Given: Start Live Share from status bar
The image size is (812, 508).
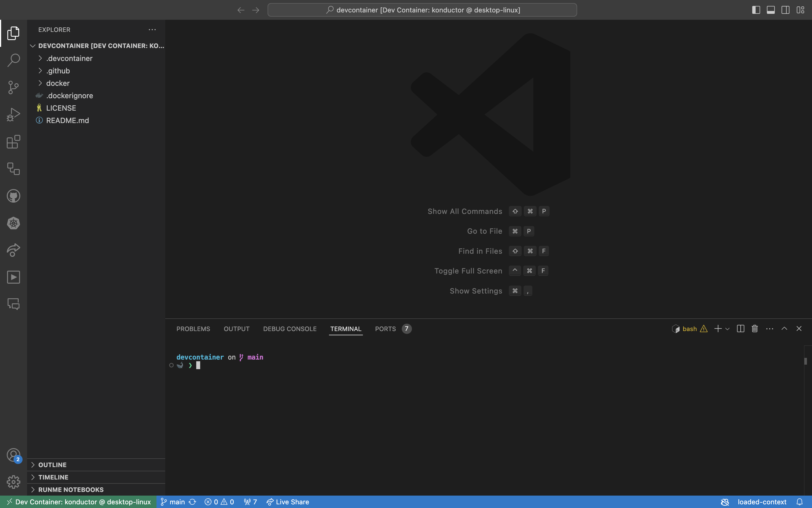Looking at the screenshot, I should coord(288,502).
